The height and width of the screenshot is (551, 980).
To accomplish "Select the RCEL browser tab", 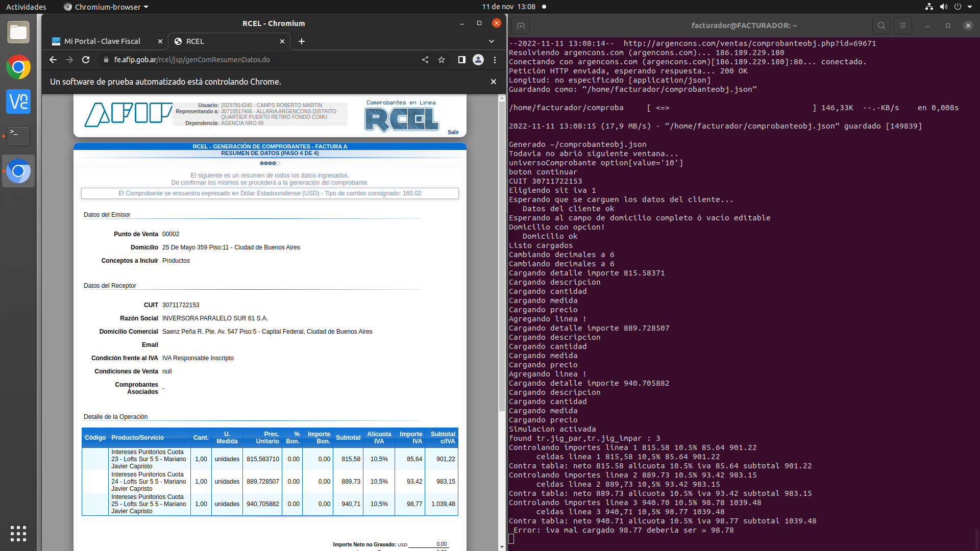I will (229, 41).
